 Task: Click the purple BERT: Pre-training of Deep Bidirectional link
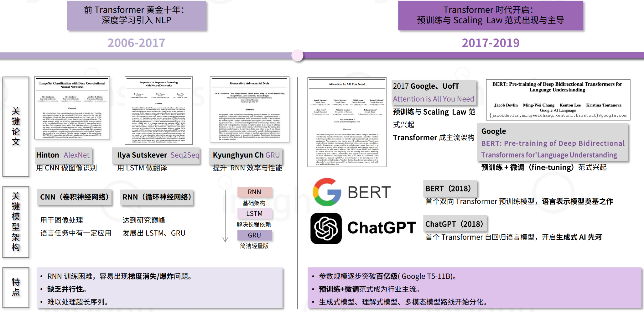coord(553,149)
